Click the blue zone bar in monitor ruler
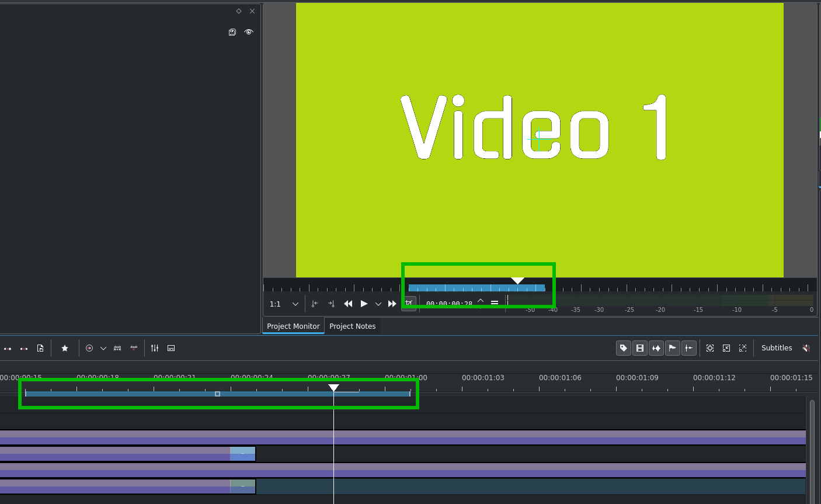Image resolution: width=821 pixels, height=504 pixels. [476, 288]
